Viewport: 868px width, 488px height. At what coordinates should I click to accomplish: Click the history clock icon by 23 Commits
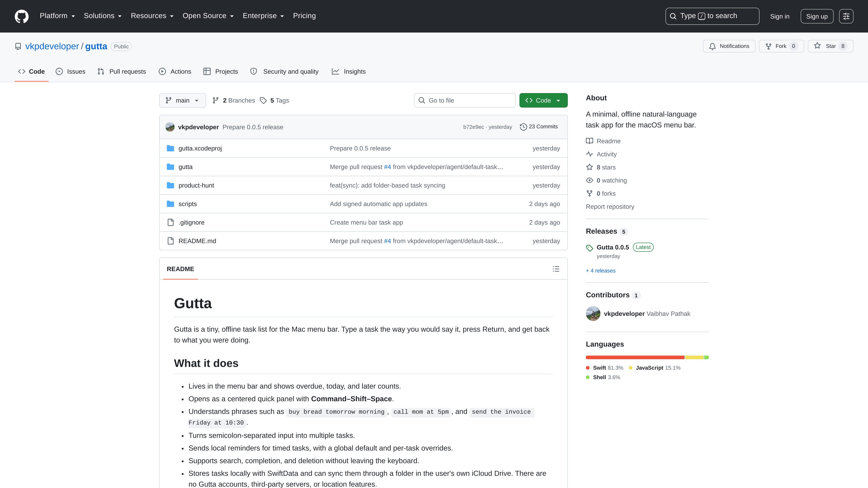pos(523,127)
